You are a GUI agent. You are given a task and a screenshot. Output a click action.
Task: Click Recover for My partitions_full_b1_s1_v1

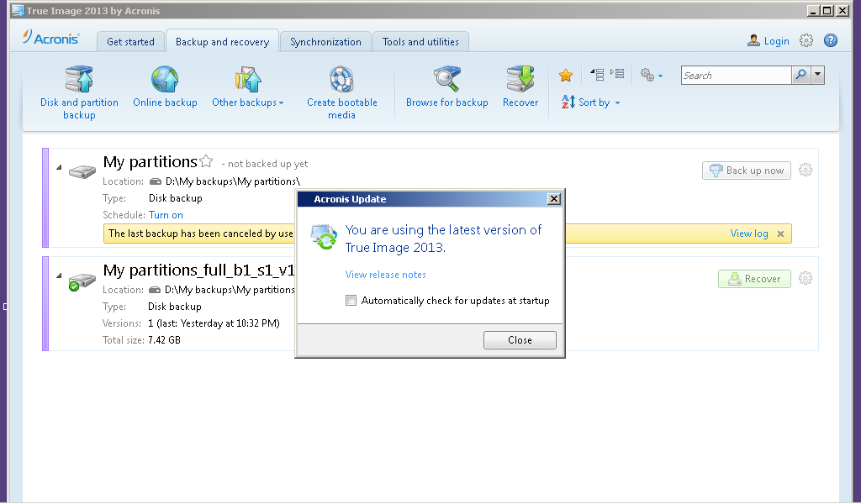click(754, 279)
